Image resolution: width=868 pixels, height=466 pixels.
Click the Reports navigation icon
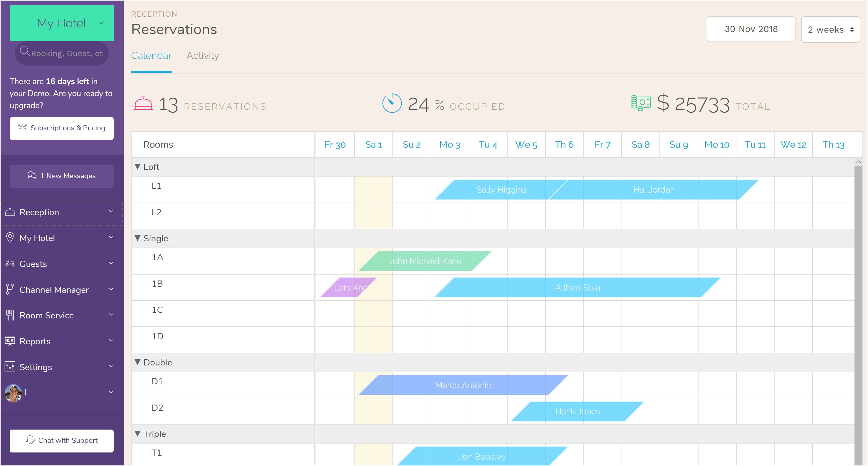pos(10,341)
